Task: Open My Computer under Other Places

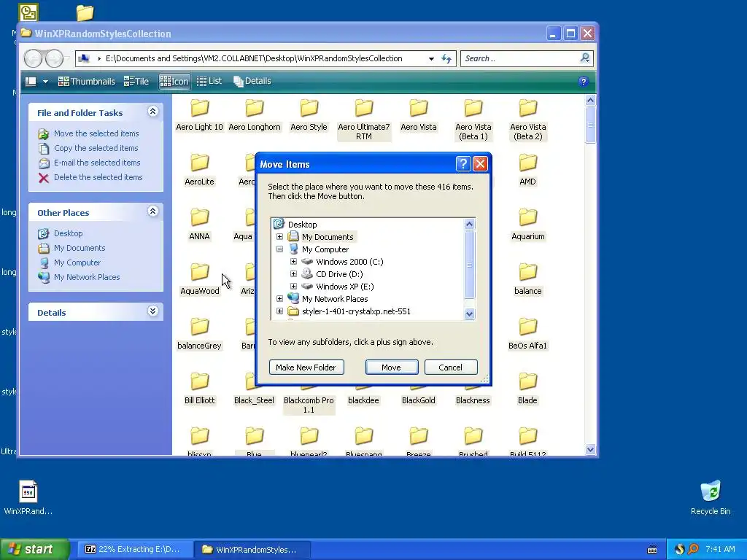Action: tap(77, 262)
